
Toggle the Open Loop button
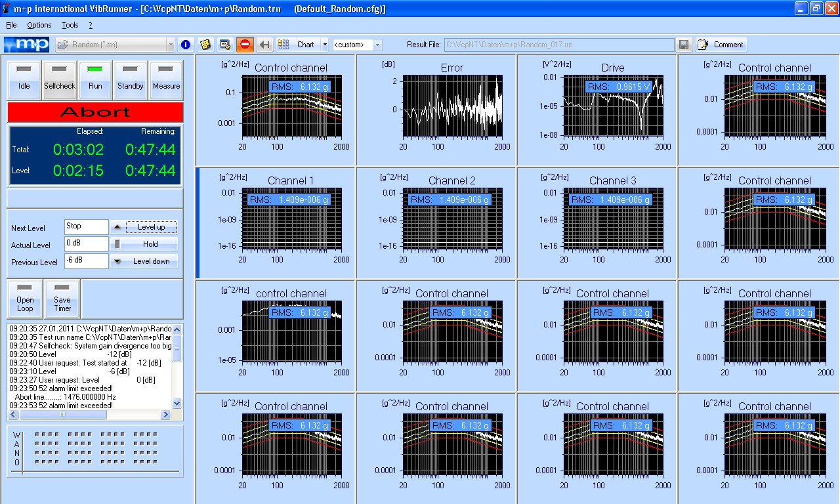pos(25,299)
